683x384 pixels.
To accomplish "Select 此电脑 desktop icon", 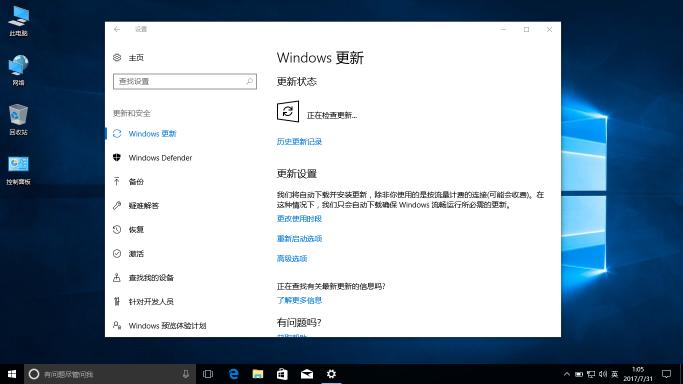I will (x=18, y=22).
